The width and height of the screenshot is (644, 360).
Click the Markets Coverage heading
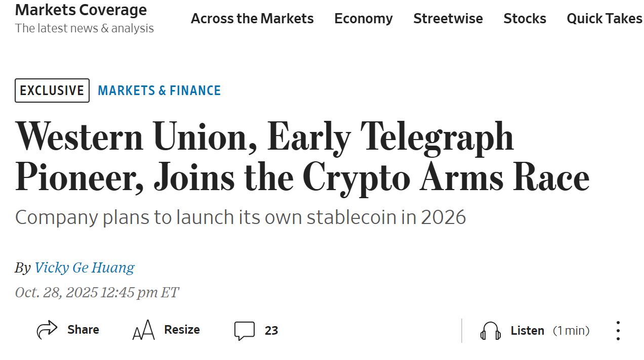(x=81, y=10)
